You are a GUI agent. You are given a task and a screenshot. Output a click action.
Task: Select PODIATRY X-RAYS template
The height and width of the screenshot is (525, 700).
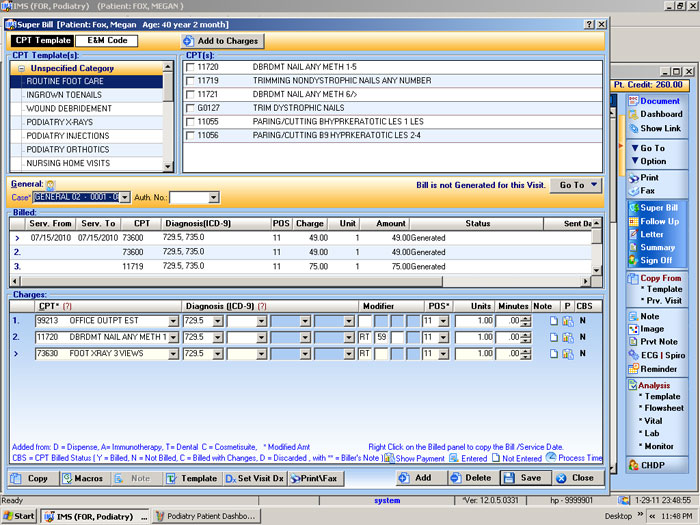click(x=59, y=122)
